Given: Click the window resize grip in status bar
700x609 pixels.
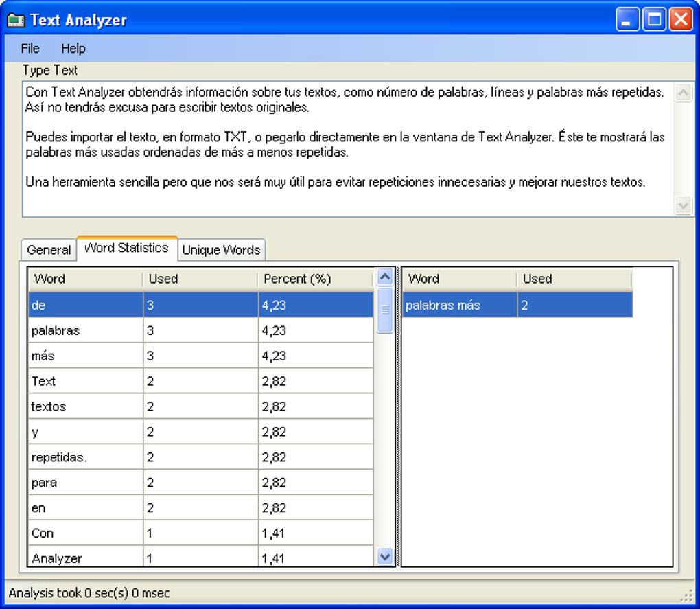Looking at the screenshot, I should pos(686,595).
